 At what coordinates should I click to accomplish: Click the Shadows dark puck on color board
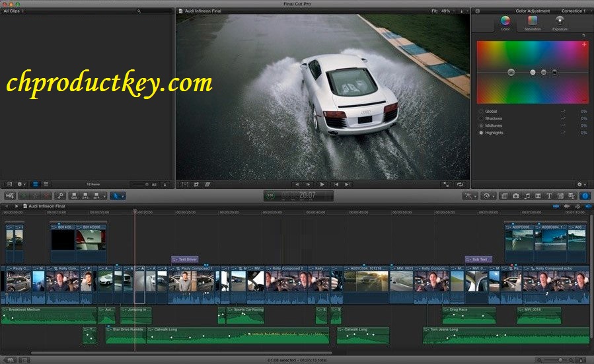point(554,72)
